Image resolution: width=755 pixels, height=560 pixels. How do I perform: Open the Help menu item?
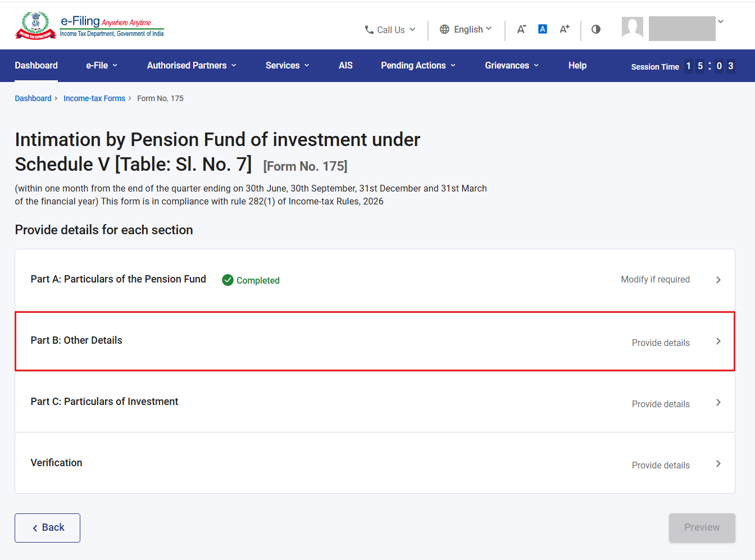(577, 66)
